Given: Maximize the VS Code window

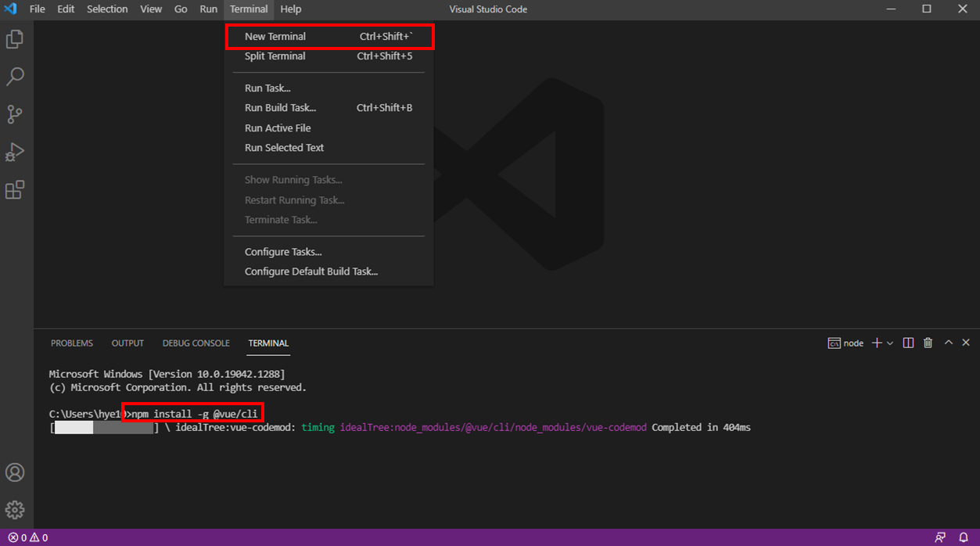Looking at the screenshot, I should 927,9.
